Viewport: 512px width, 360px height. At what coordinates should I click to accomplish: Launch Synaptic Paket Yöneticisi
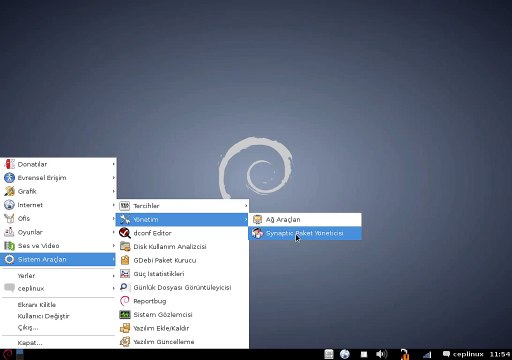305,233
